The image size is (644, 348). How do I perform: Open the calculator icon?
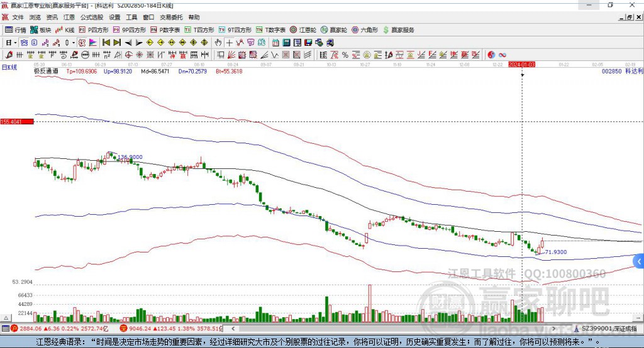pyautogui.click(x=286, y=43)
